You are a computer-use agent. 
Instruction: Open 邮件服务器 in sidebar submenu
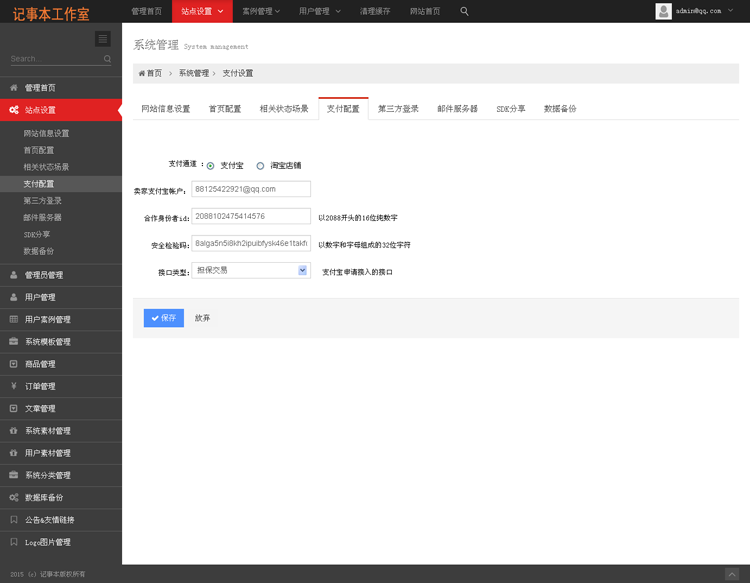click(x=43, y=218)
